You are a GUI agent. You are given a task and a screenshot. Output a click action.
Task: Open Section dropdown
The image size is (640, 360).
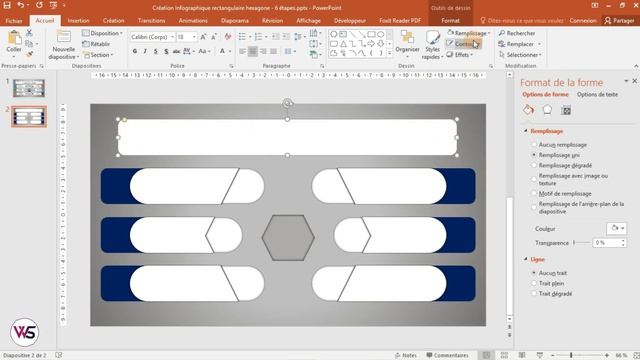(98, 55)
